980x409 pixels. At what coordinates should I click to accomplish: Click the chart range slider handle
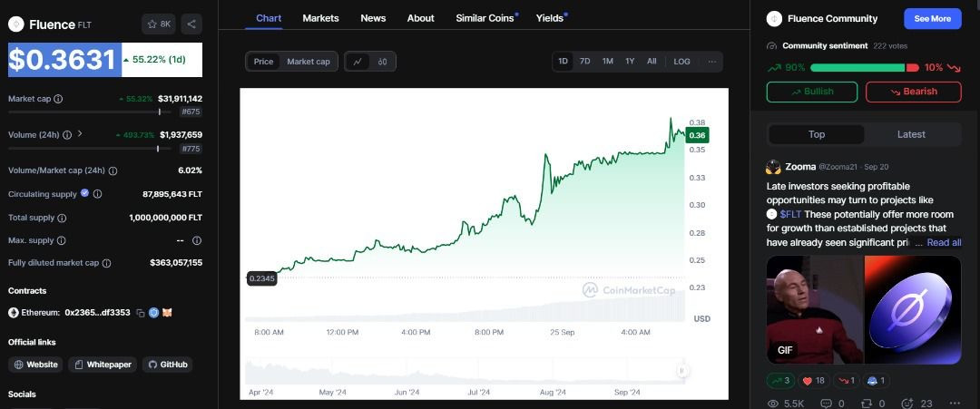[x=681, y=370]
